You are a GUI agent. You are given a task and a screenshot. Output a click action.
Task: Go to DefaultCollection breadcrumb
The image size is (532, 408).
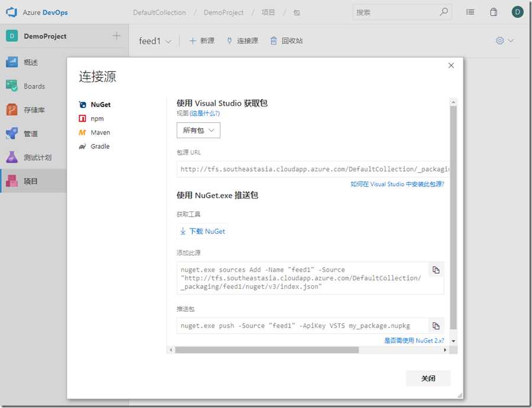[160, 12]
